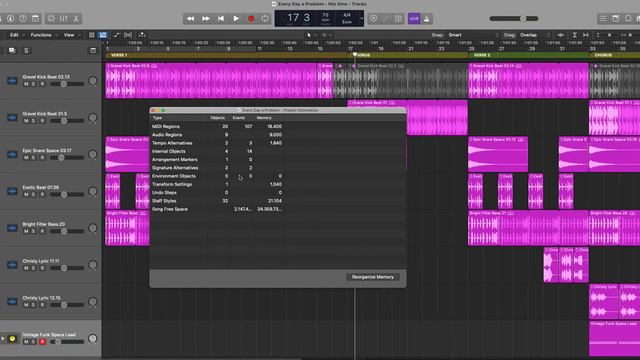Viewport: 640px width, 360px height.
Task: Toggle Cycle mode in transport
Action: coord(265,19)
